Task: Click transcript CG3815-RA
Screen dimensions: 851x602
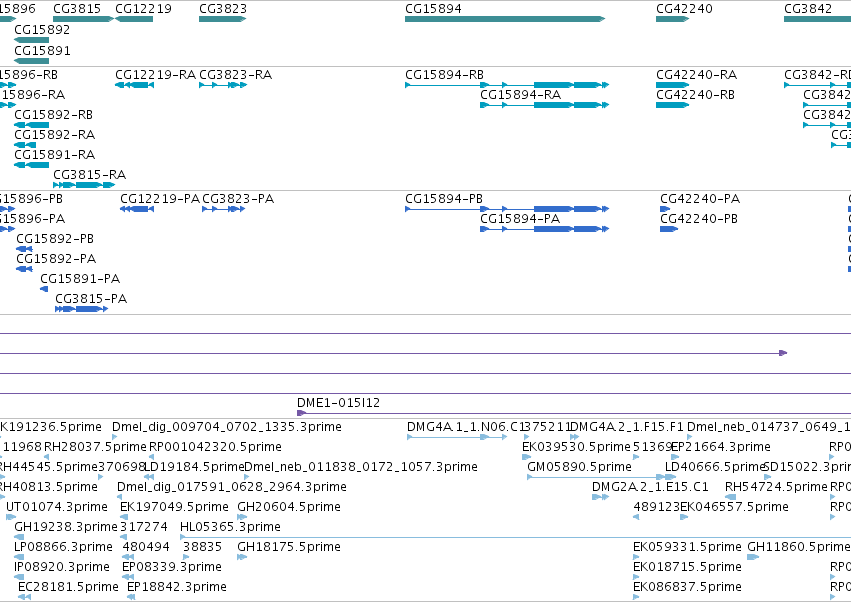Action: (x=84, y=185)
